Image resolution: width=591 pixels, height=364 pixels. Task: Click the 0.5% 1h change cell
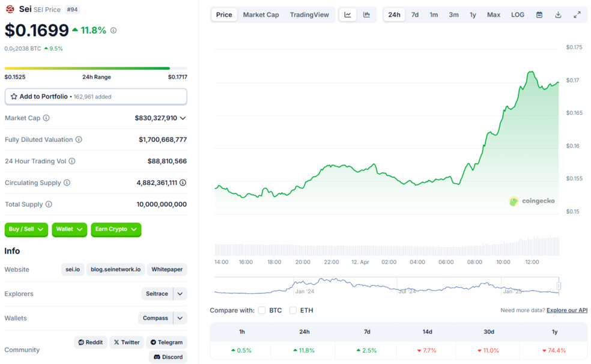(241, 350)
